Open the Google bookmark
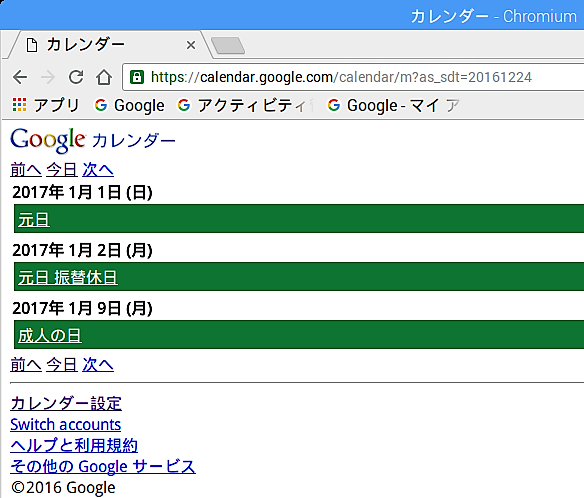This screenshot has height=498, width=584. [x=129, y=105]
